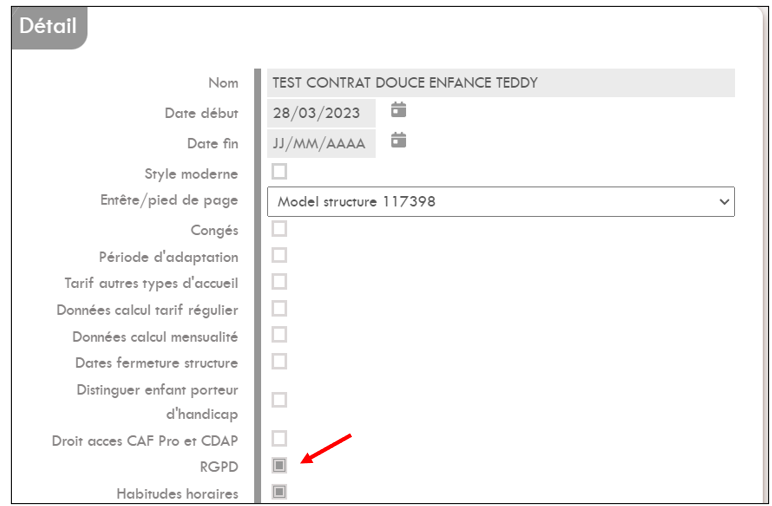Click the Nom field with TEST CONTRAT

501,83
